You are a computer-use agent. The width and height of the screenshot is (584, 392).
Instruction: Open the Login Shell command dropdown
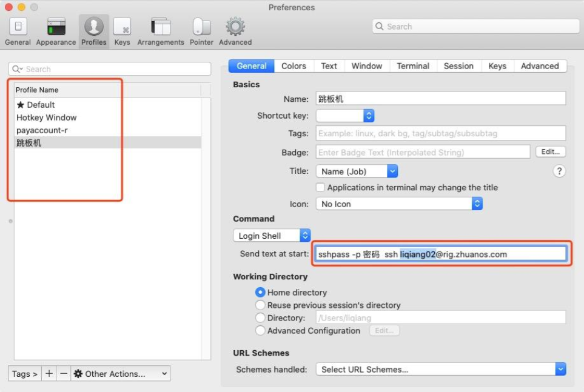tap(272, 236)
